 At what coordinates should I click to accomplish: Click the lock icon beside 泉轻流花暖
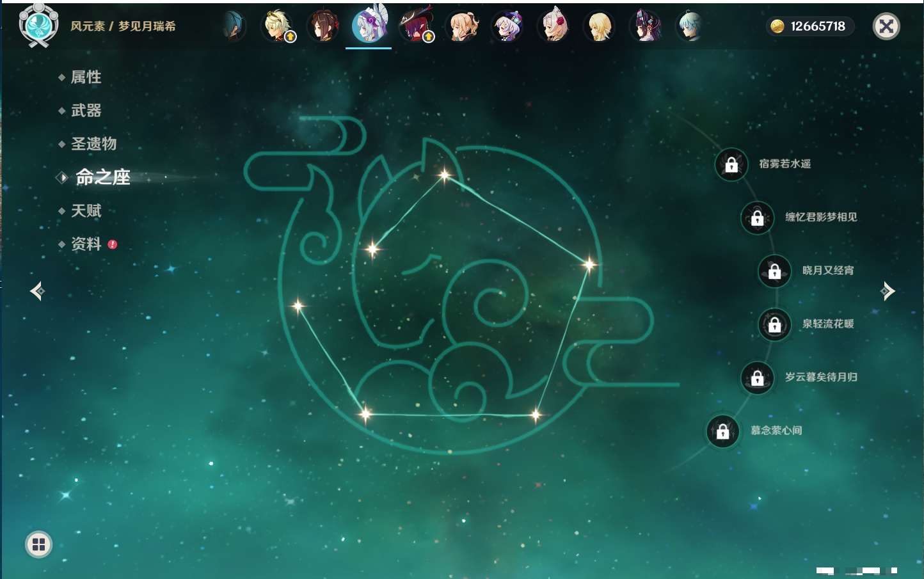point(775,324)
